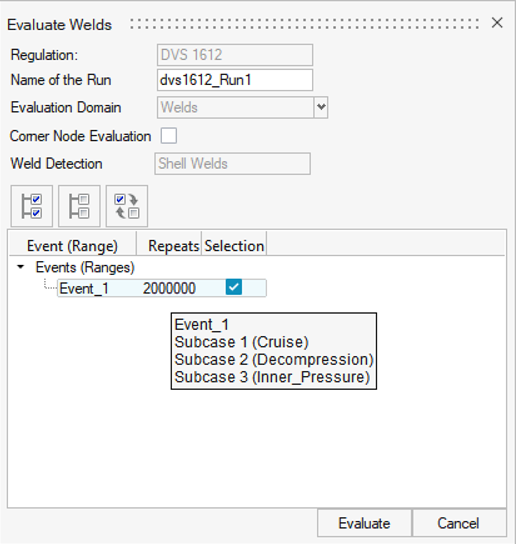Click the dotted dialog title drag handle

(305, 24)
